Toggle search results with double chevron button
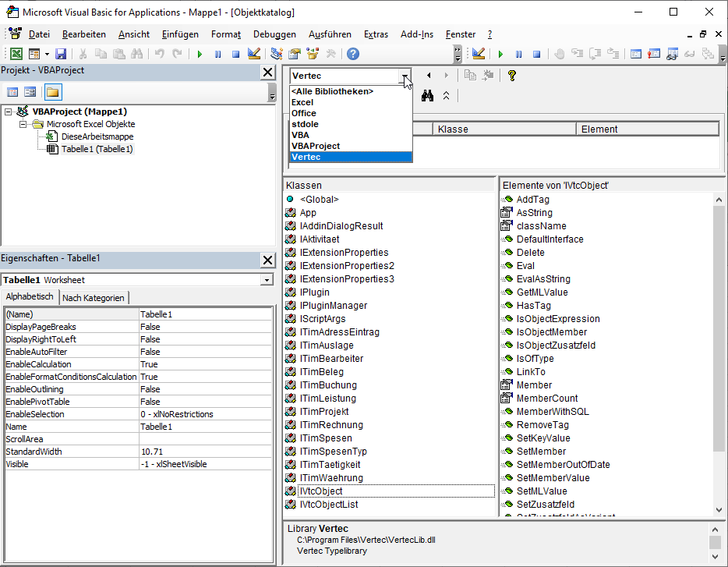 (446, 96)
